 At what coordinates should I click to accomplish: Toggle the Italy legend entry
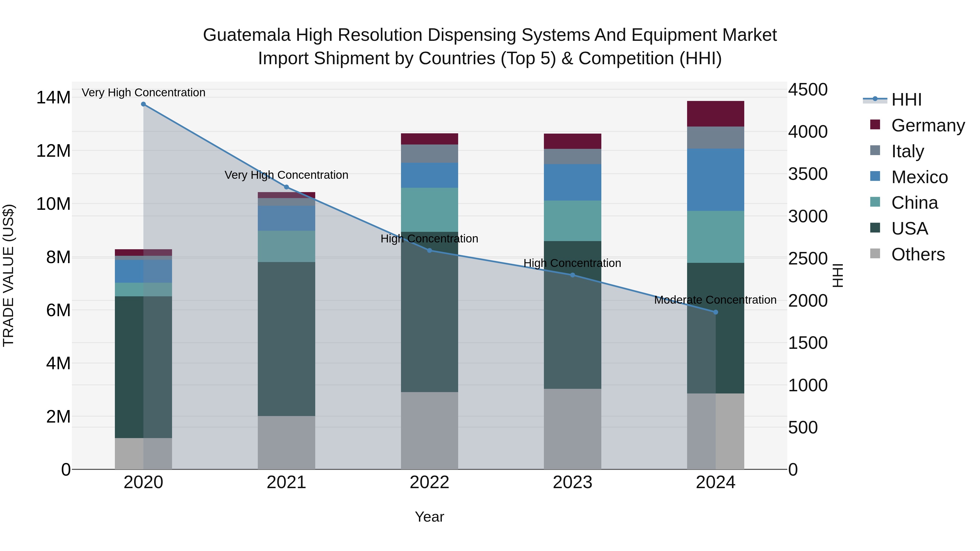point(897,151)
